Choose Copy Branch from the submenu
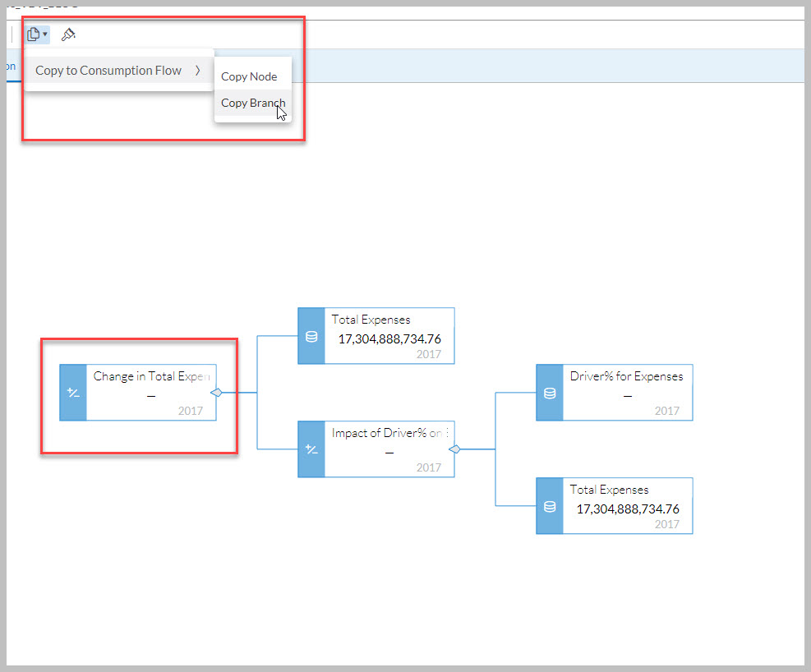Image resolution: width=811 pixels, height=672 pixels. [x=253, y=104]
